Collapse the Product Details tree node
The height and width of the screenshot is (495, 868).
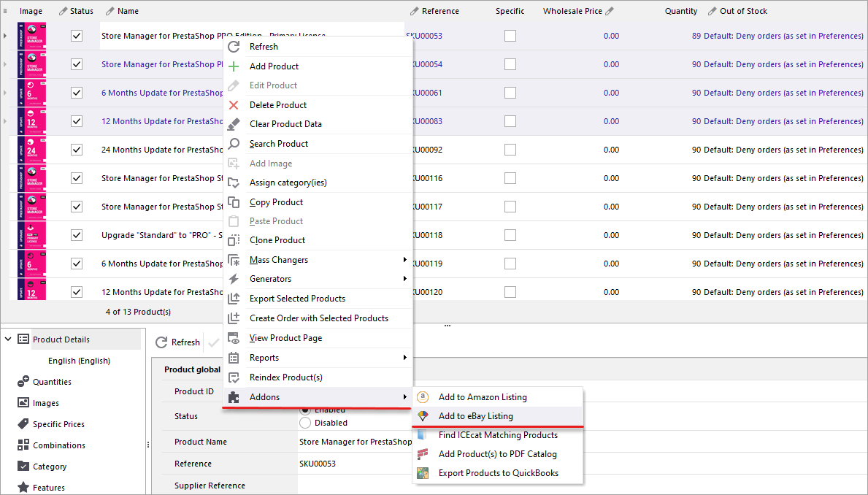pos(8,339)
